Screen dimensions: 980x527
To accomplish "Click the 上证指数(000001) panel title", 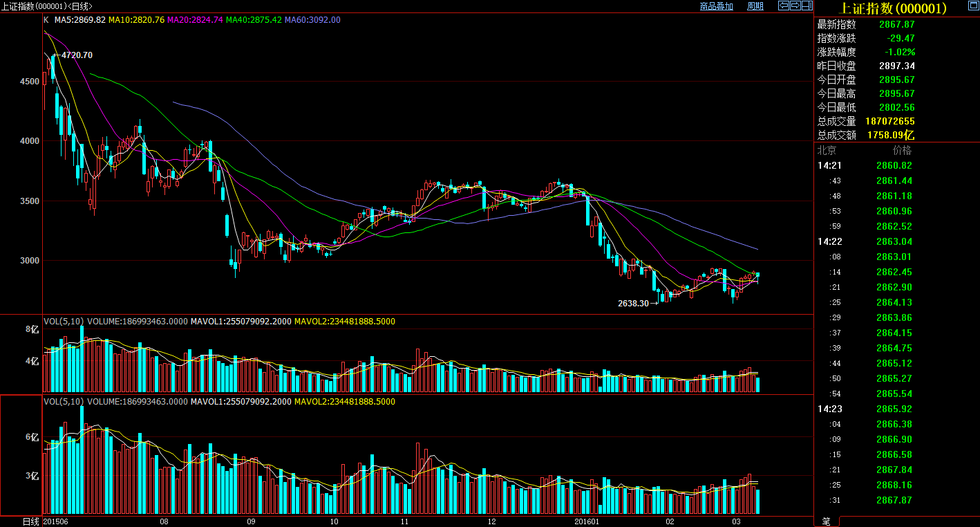I will click(892, 8).
